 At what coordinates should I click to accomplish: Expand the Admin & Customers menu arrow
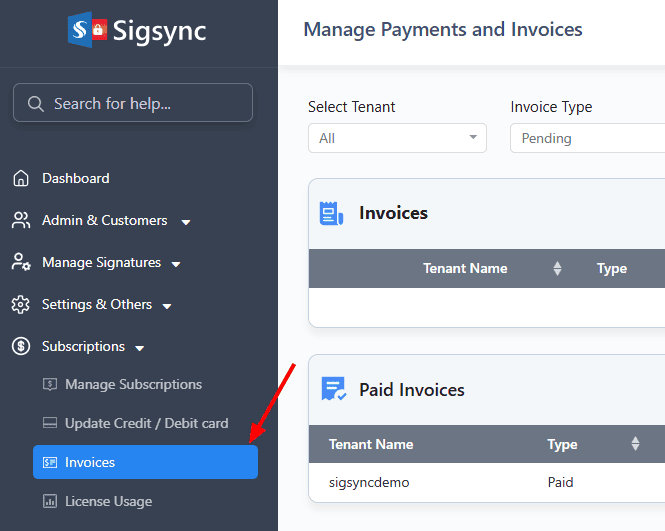(186, 222)
